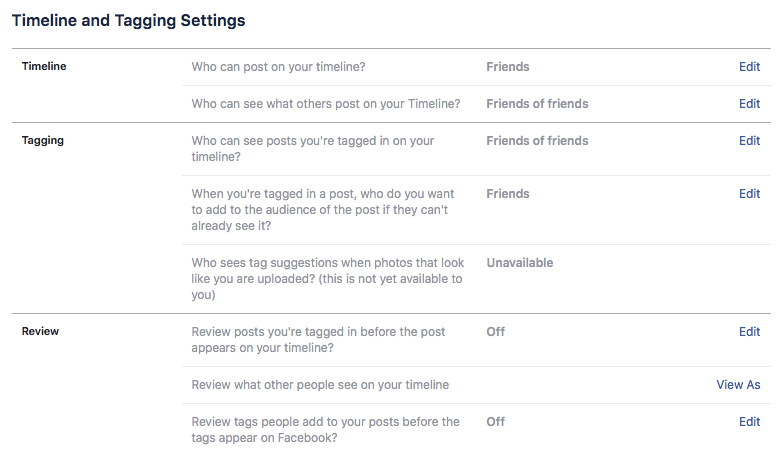Click Edit for who sees posts you're tagged in
The height and width of the screenshot is (449, 783).
point(749,141)
